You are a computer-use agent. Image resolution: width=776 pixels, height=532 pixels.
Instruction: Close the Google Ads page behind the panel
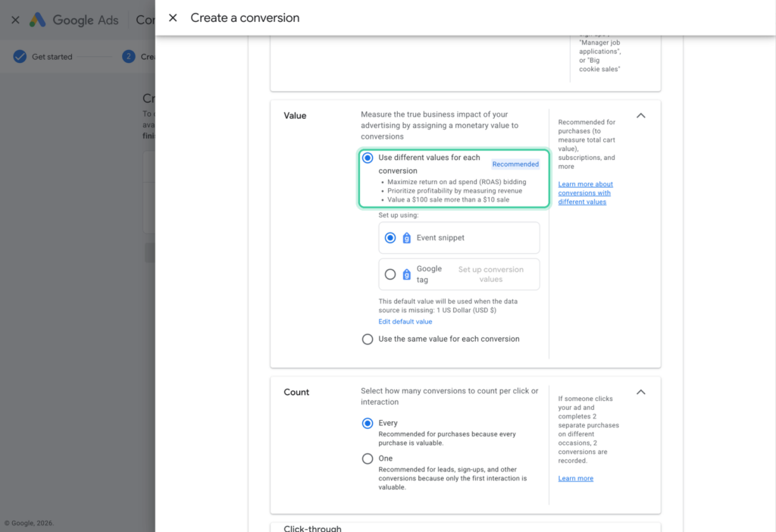(x=15, y=20)
